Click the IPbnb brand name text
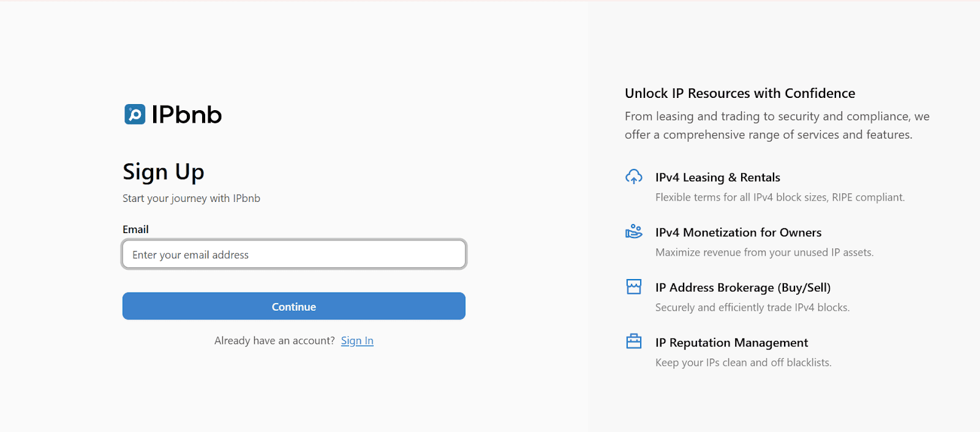Image resolution: width=980 pixels, height=432 pixels. pyautogui.click(x=187, y=114)
